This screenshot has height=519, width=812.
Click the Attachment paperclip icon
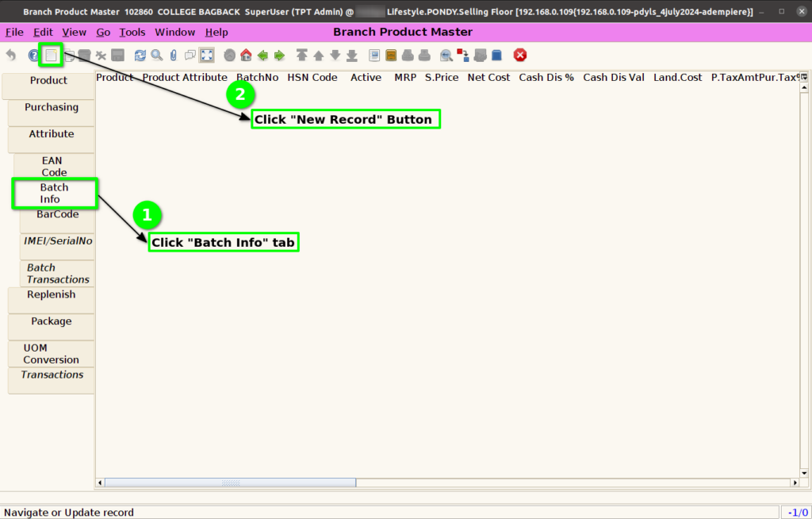click(x=174, y=55)
